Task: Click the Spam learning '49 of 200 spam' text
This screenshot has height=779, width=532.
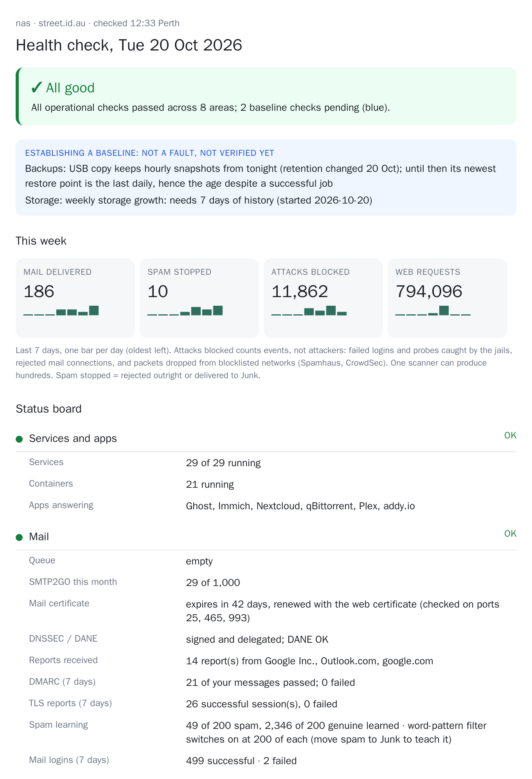Action: coord(336,732)
